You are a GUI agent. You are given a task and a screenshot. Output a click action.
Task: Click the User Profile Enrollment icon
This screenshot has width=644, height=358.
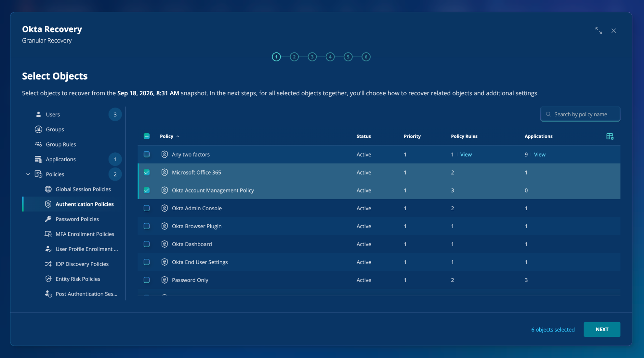(x=48, y=249)
